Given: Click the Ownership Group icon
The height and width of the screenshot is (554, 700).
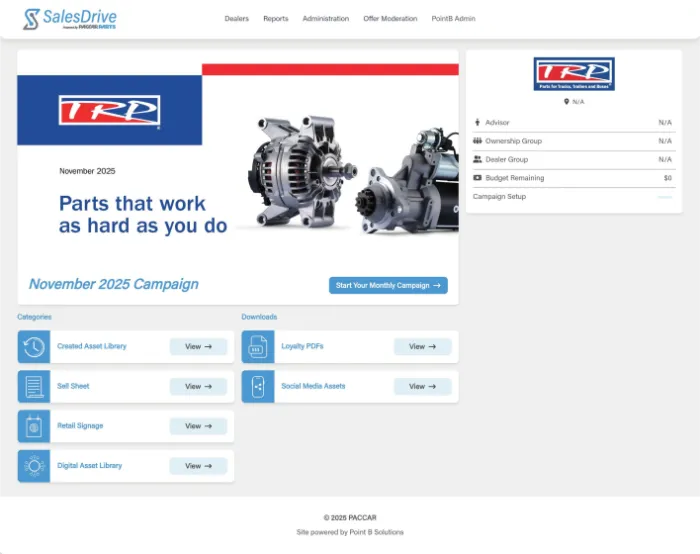Looking at the screenshot, I should tap(477, 141).
